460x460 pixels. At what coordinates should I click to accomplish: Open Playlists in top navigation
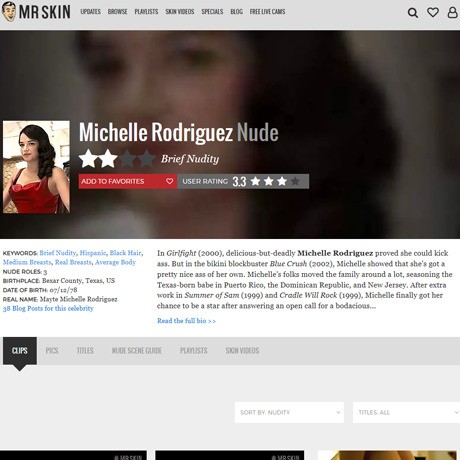click(x=146, y=12)
